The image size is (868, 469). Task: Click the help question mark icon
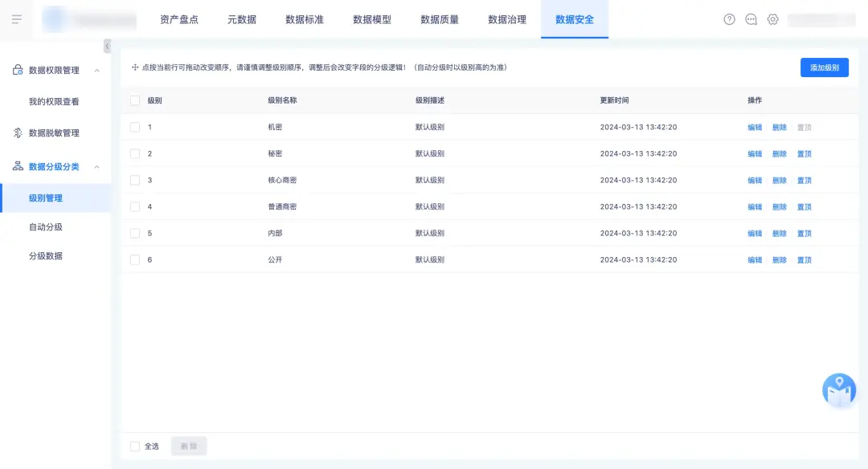coord(729,19)
